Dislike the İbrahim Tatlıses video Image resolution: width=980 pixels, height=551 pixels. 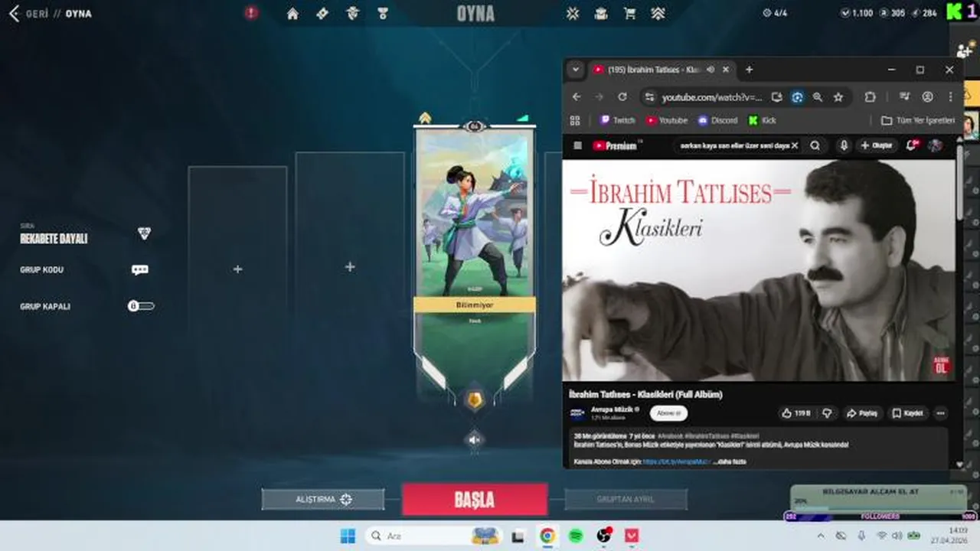827,413
